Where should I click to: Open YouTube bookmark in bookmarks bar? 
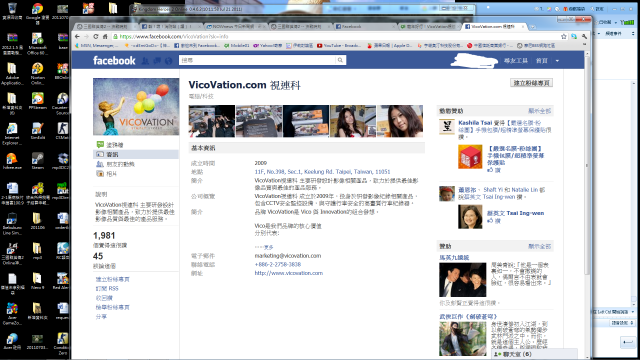tap(338, 46)
